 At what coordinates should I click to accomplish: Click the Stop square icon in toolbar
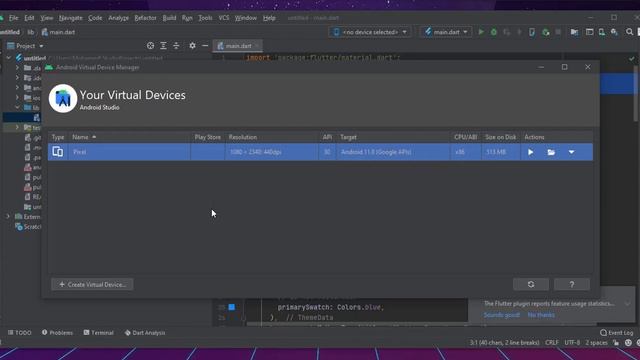click(558, 32)
